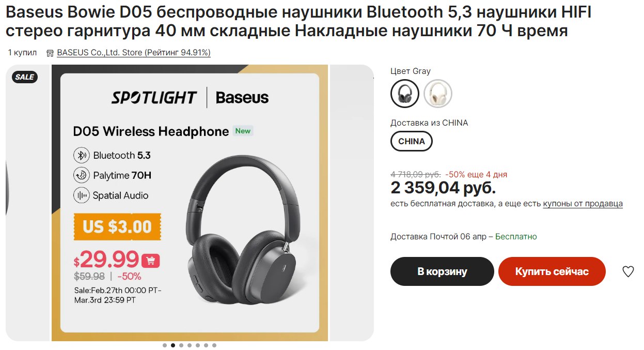Go to the third image carousel dot
Image resolution: width=644 pixels, height=350 pixels.
(x=181, y=345)
